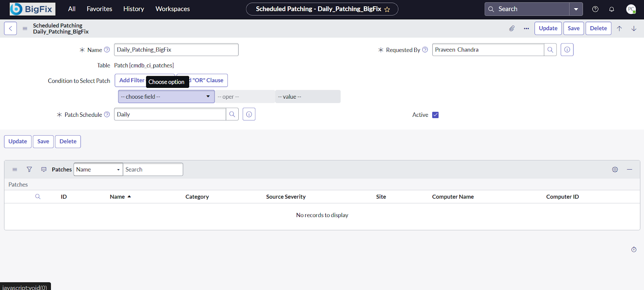
Task: Open more options ellipsis in form header
Action: pos(526,28)
